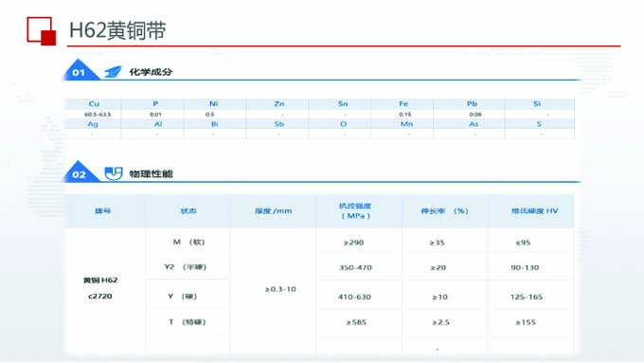644x363 pixels.
Task: Click the Pb header in composition table
Action: coord(472,104)
